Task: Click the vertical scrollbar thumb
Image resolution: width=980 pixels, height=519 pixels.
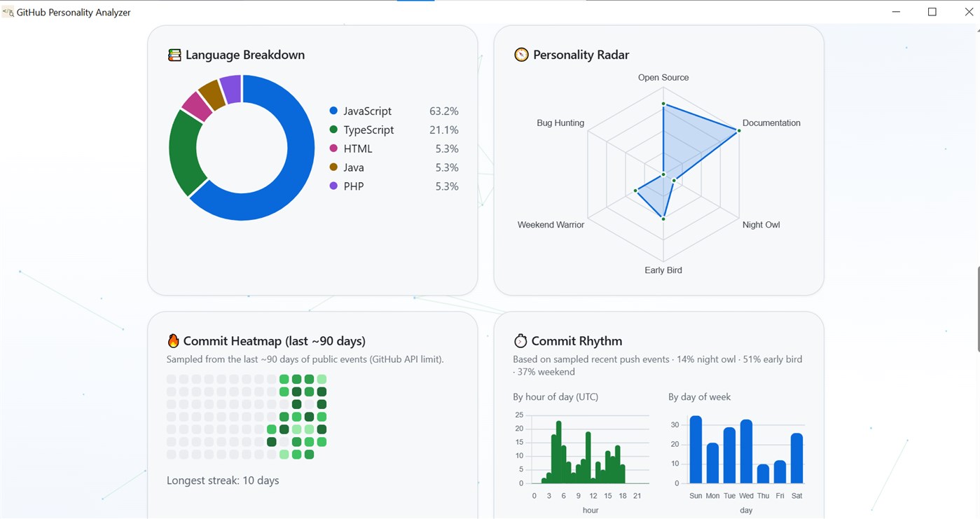Action: click(978, 310)
